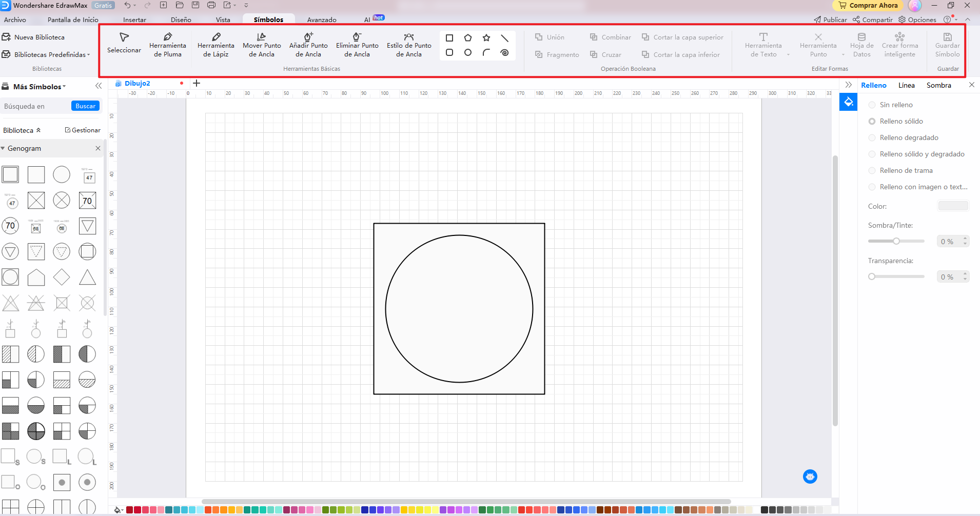Click the Mover Punto de Ancla tool
980x516 pixels.
pos(262,45)
